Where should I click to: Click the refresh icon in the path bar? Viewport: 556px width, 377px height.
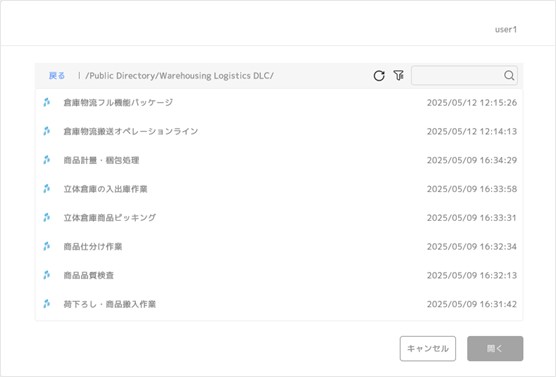(x=379, y=76)
